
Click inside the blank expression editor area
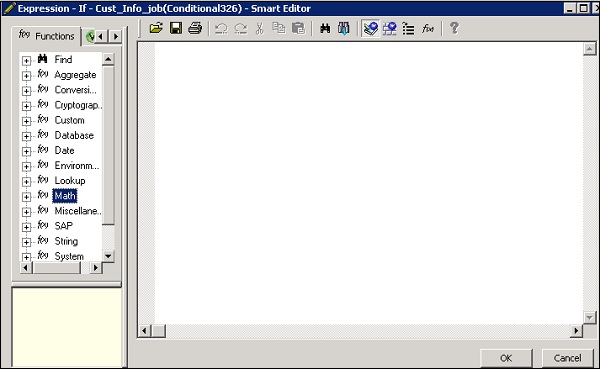(368, 183)
